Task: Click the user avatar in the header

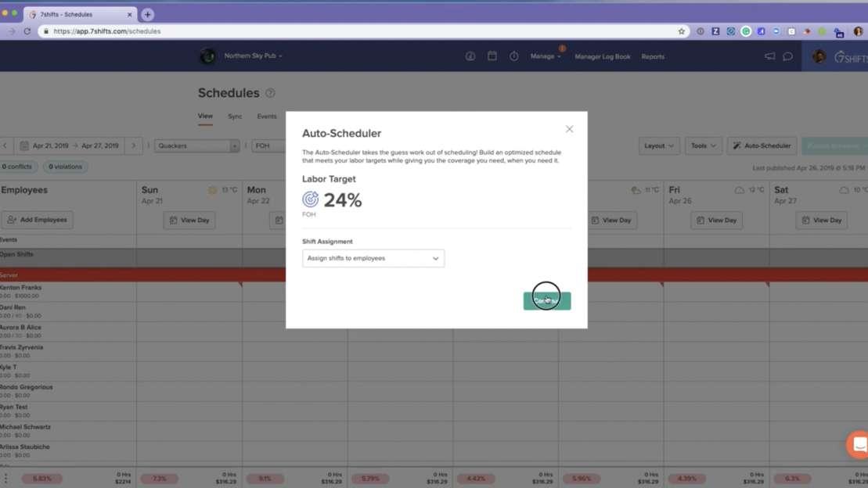Action: (x=819, y=56)
